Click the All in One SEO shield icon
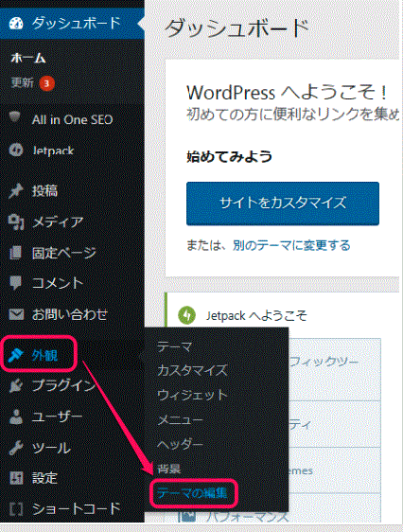Viewport: 403px width, 532px height. pyautogui.click(x=15, y=117)
